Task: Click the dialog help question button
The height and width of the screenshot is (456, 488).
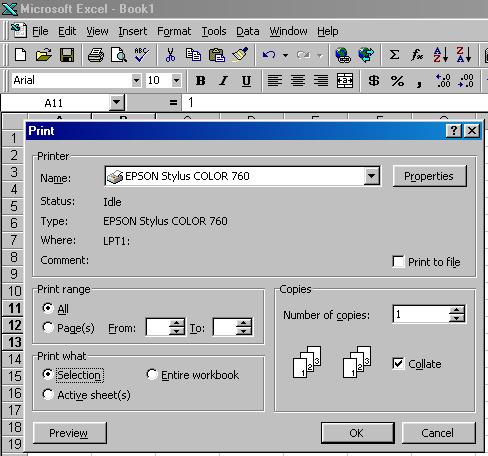Action: click(454, 130)
